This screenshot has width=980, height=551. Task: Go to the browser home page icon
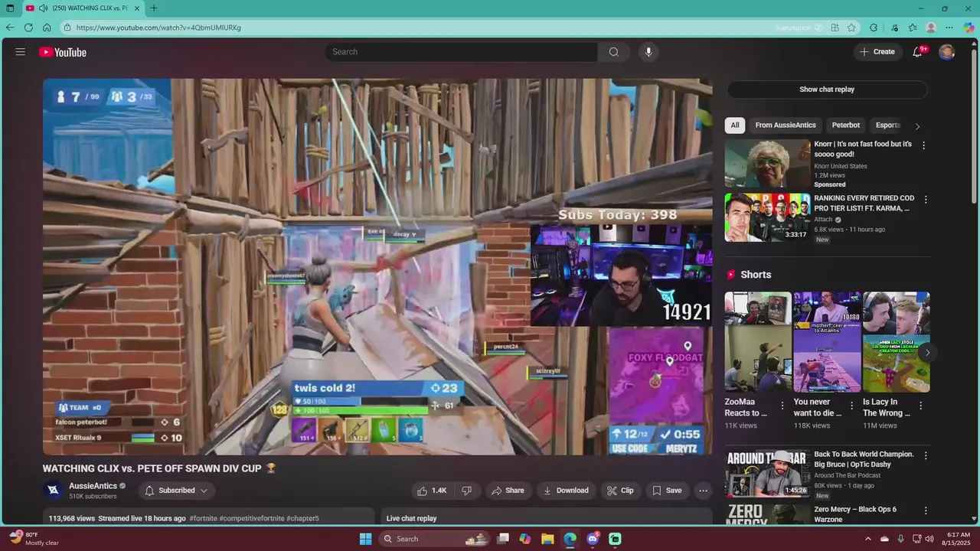[47, 28]
